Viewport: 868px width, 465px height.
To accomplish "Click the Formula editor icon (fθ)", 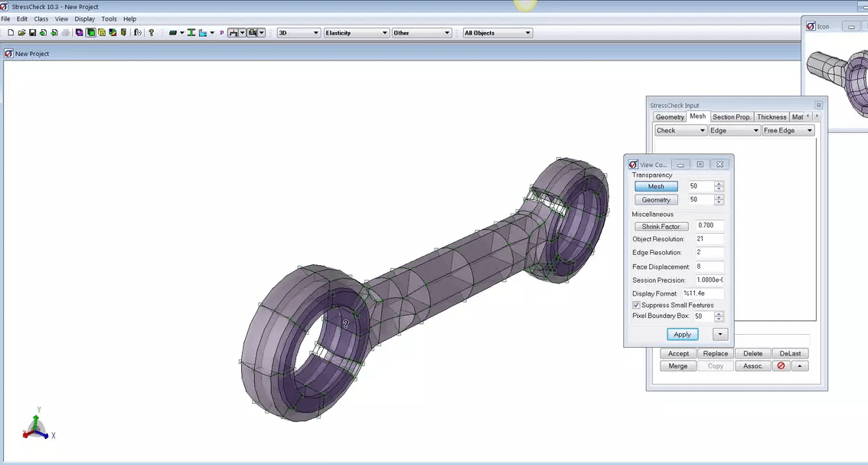I will coord(136,32).
